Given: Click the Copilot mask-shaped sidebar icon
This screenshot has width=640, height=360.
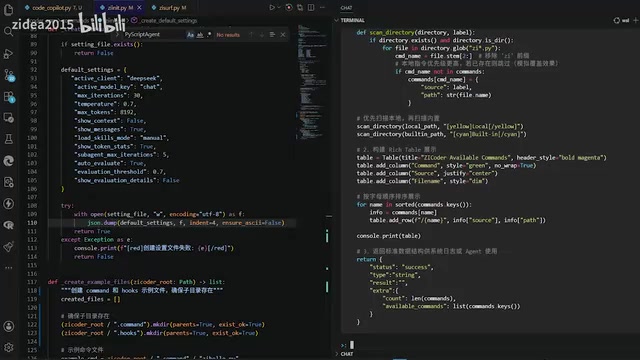Looking at the screenshot, I should point(8,224).
